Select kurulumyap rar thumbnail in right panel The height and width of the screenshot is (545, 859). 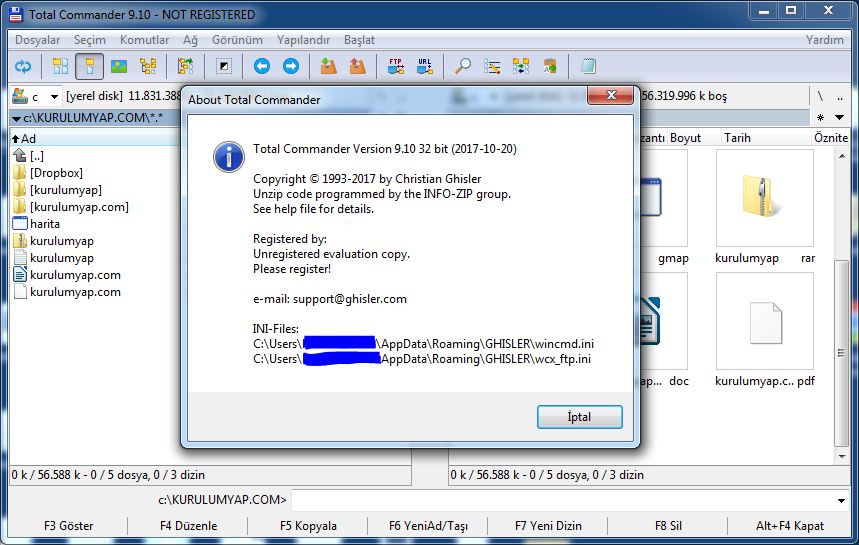click(x=765, y=207)
